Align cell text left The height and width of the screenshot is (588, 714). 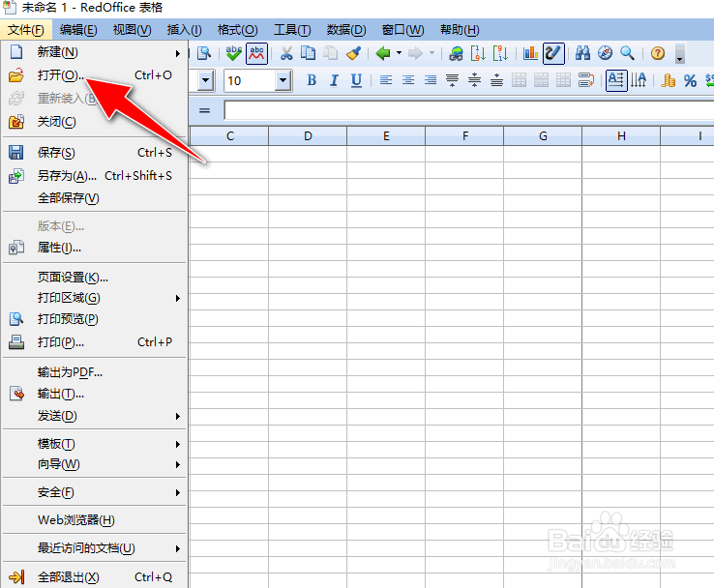point(386,80)
